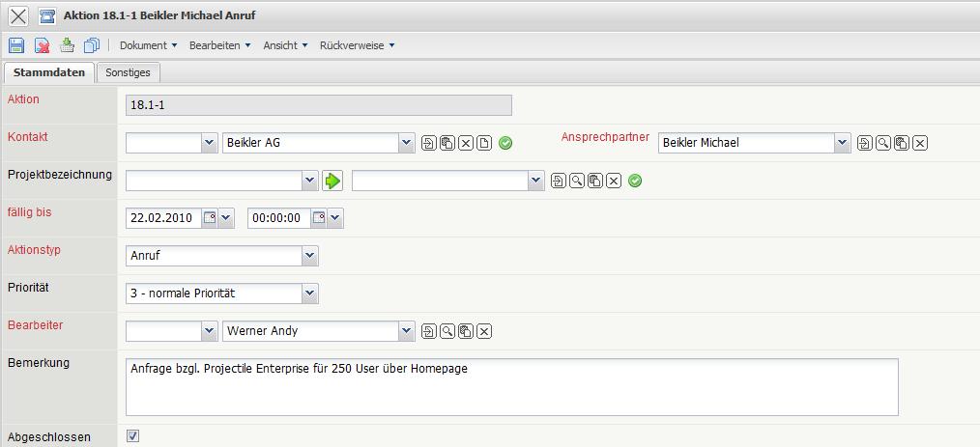Search Ansprechpartner using the magnifier icon

(x=882, y=143)
